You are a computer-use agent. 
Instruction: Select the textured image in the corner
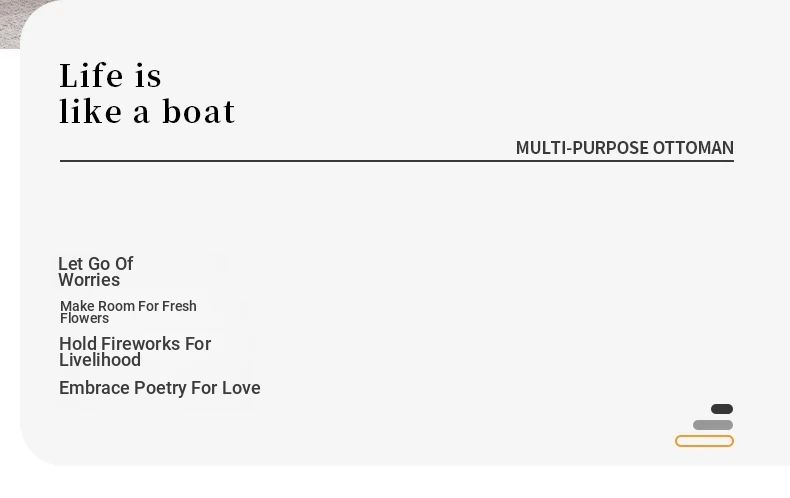(x=20, y=23)
